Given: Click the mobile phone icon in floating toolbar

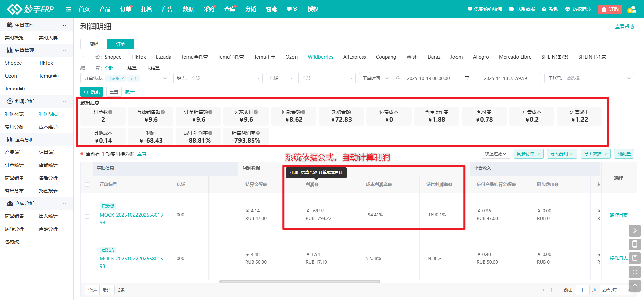Looking at the screenshot, I should click(635, 244).
